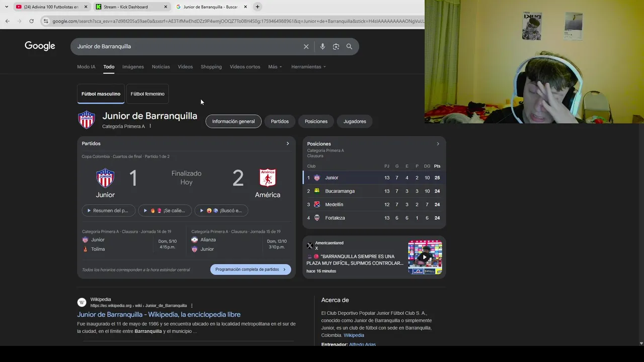Click Junior crest in match score
Screen dimensions: 644x362
coord(105,178)
